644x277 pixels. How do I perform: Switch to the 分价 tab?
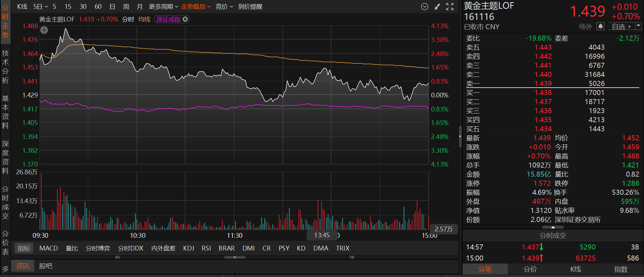pyautogui.click(x=530, y=269)
